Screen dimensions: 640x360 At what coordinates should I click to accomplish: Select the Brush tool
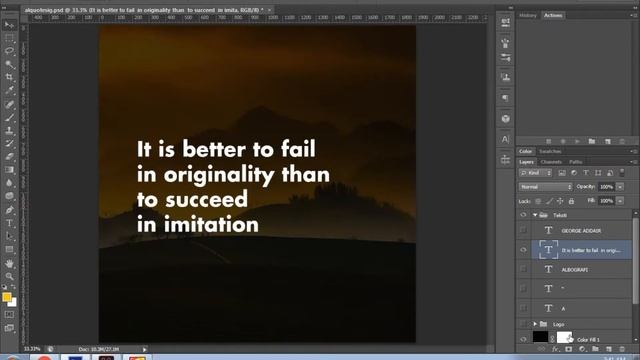[x=9, y=118]
